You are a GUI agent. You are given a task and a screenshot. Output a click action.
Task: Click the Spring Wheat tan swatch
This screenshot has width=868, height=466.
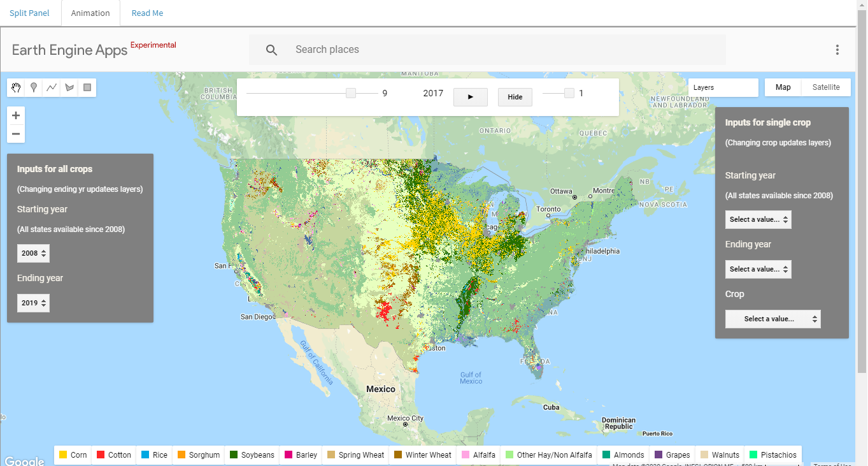point(331,455)
